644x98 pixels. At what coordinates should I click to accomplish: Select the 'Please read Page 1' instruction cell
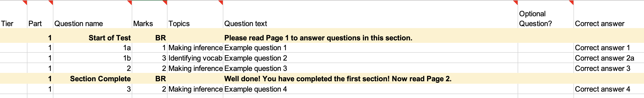click(x=370, y=38)
